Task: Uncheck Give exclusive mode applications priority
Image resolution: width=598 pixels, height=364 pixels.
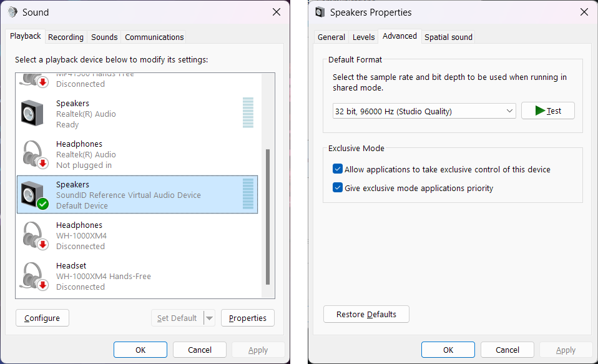Action: [338, 188]
